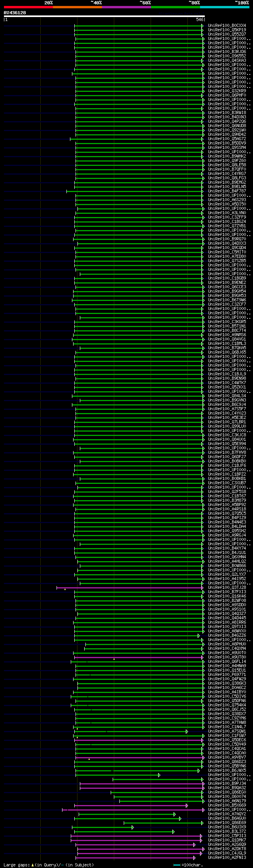Click the green ~80% identity legend segment

176,7
